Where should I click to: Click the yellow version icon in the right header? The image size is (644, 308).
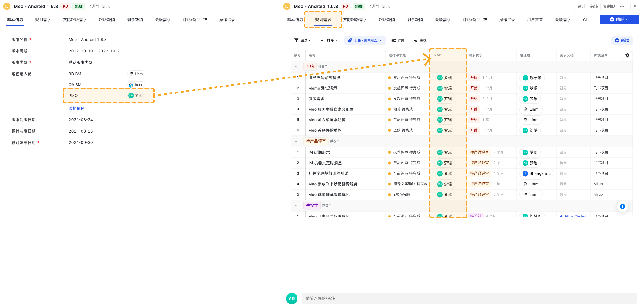(287, 6)
